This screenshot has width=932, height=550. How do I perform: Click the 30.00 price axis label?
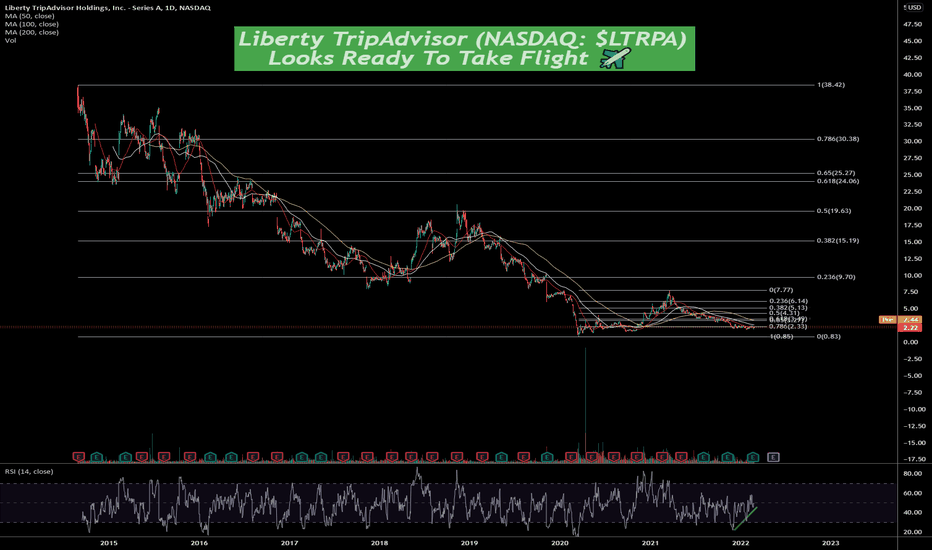[x=912, y=142]
